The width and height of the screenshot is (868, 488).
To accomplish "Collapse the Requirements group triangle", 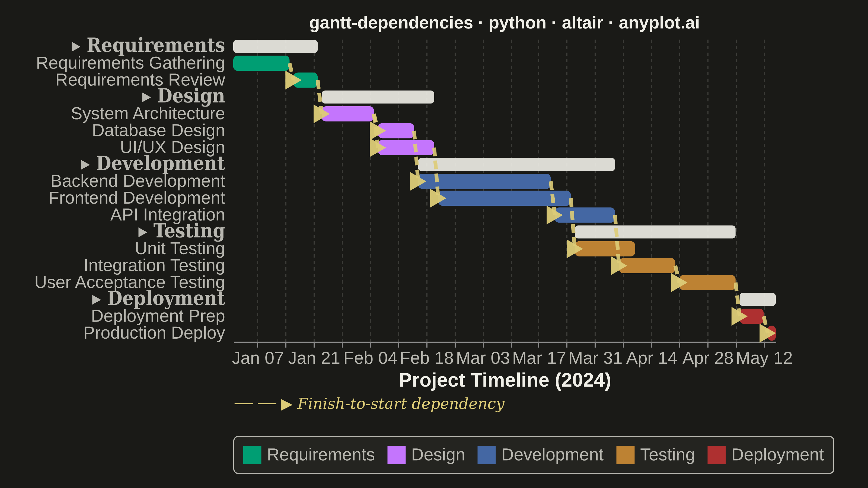I will click(76, 46).
